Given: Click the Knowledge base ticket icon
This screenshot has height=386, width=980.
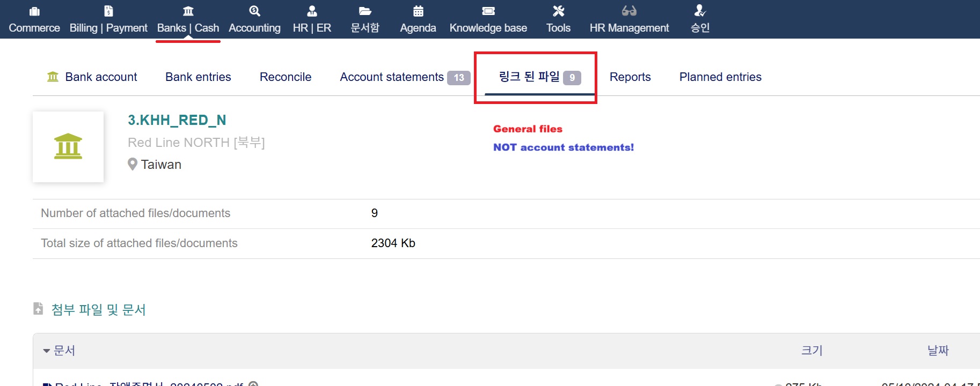Looking at the screenshot, I should [x=488, y=11].
